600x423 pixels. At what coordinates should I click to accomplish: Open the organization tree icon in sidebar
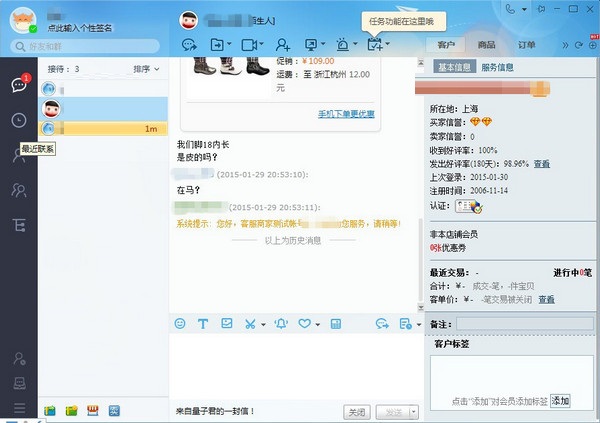coord(19,225)
